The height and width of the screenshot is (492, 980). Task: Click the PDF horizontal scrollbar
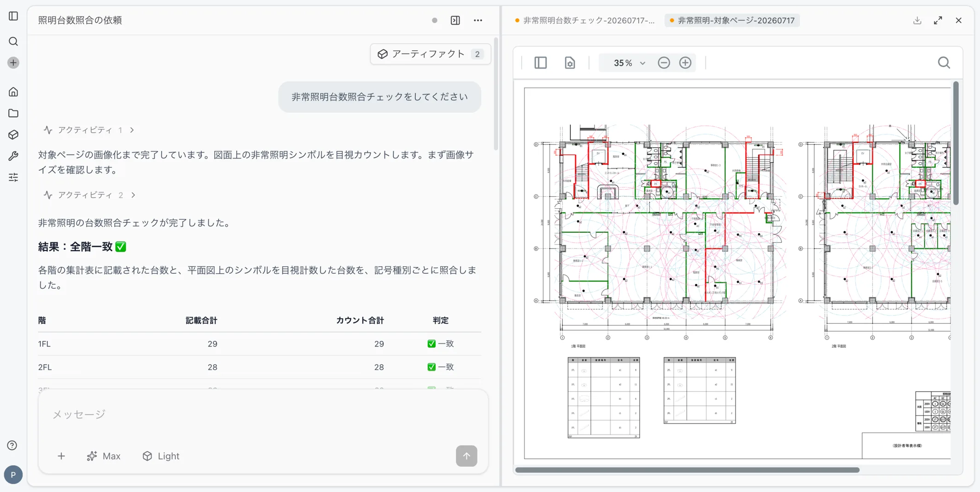(x=687, y=470)
